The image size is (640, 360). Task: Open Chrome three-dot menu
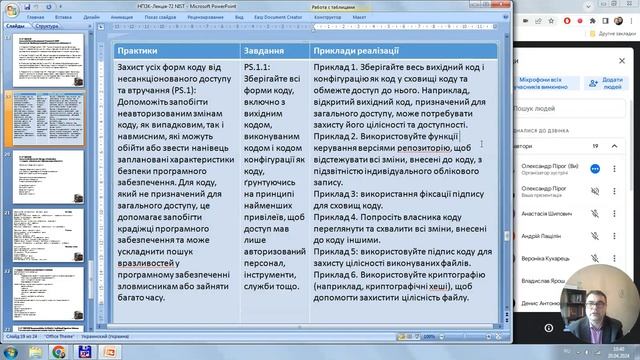point(631,21)
